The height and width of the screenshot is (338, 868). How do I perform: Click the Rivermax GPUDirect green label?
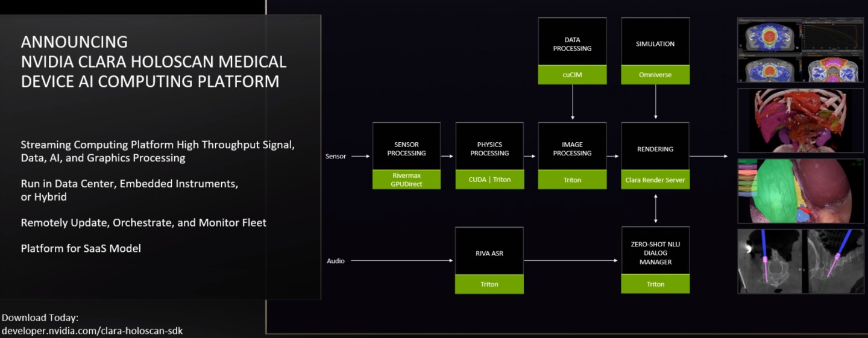click(x=406, y=180)
